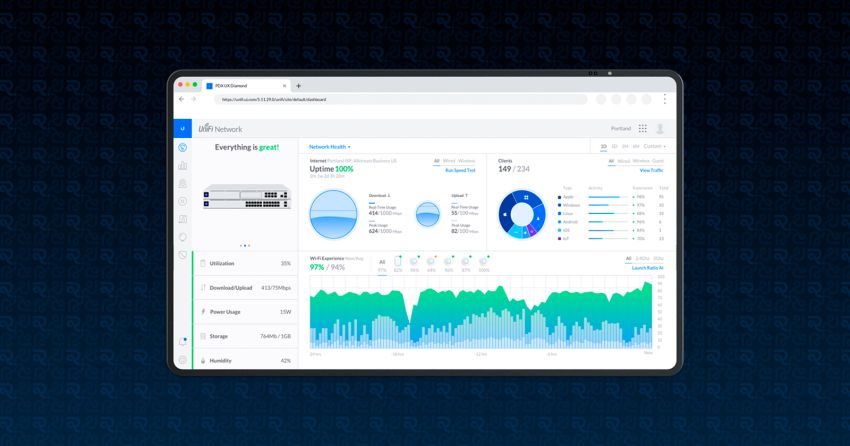
Task: Open the Statistics bar-chart sidebar icon
Action: point(182,166)
